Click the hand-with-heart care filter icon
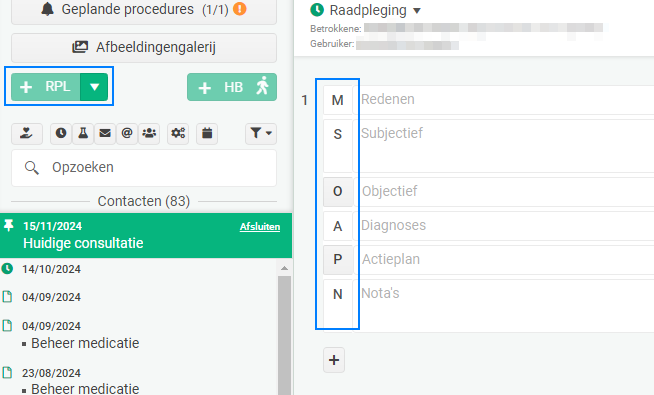Screen dimensions: 654x395 pos(27,133)
